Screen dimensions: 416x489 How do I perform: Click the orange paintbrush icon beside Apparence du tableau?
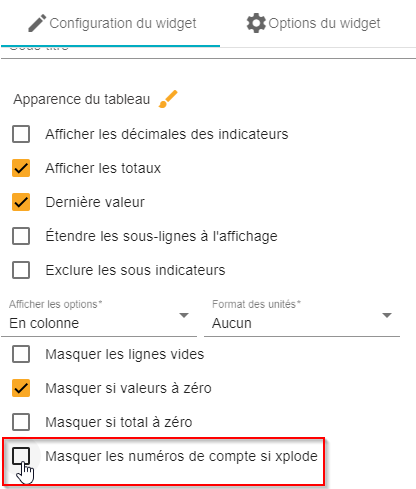coord(168,99)
